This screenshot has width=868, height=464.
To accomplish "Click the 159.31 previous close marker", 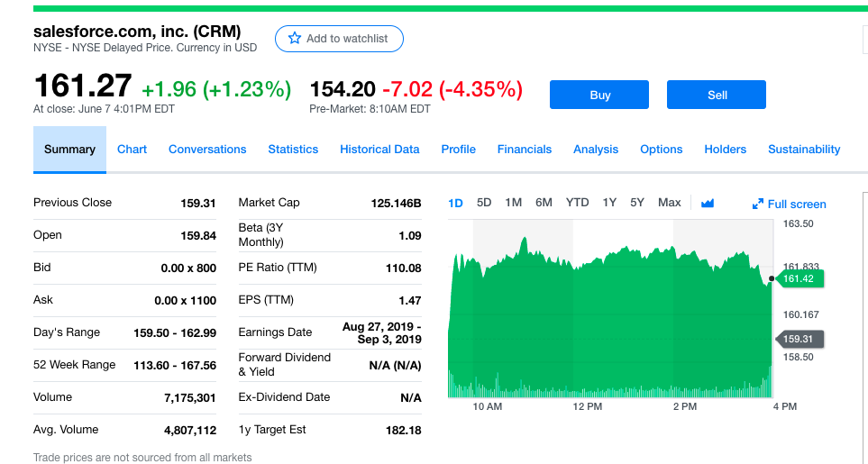I will click(x=799, y=339).
